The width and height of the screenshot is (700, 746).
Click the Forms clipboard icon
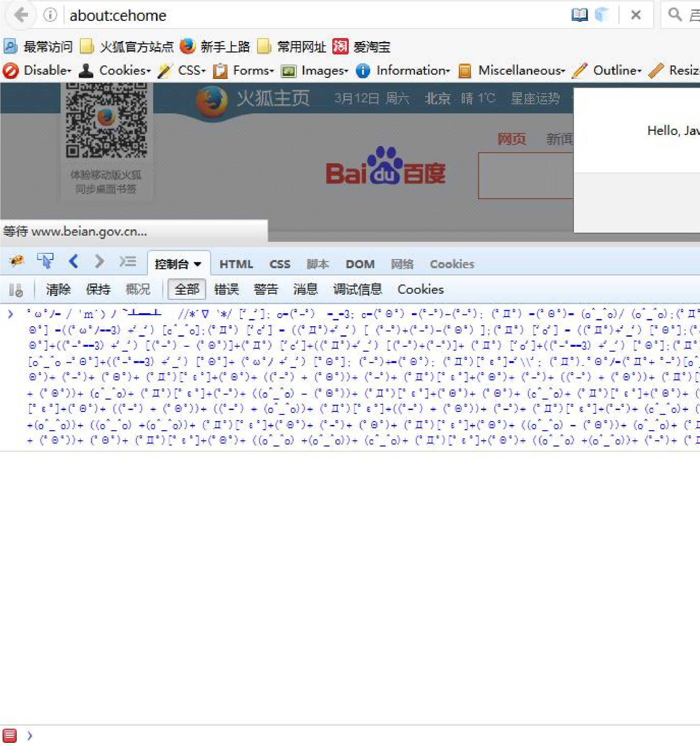click(220, 70)
